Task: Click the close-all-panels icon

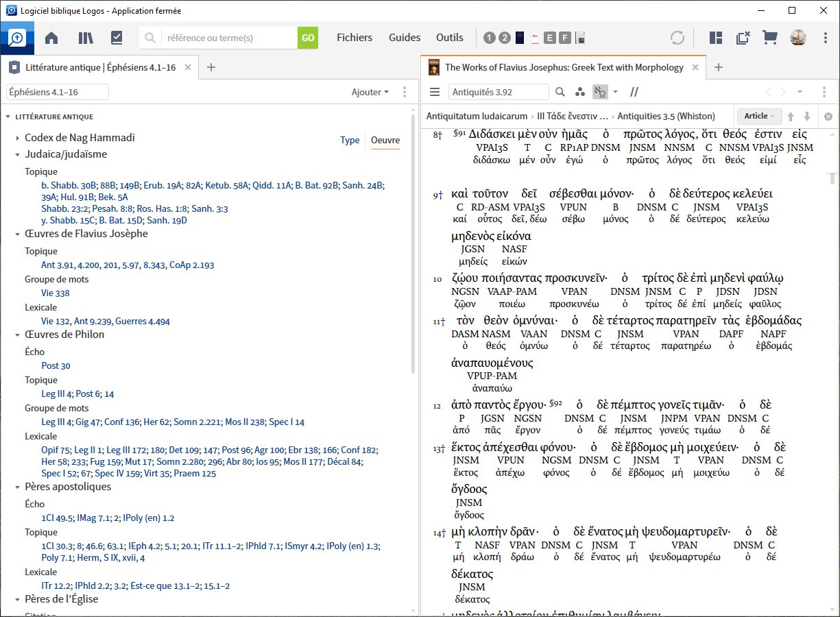Action: (743, 38)
